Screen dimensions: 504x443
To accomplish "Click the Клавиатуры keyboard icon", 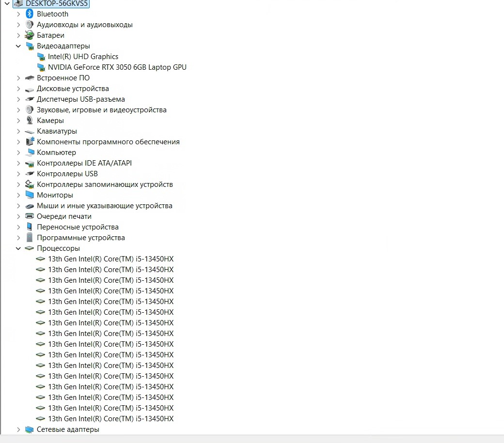I will 30,131.
